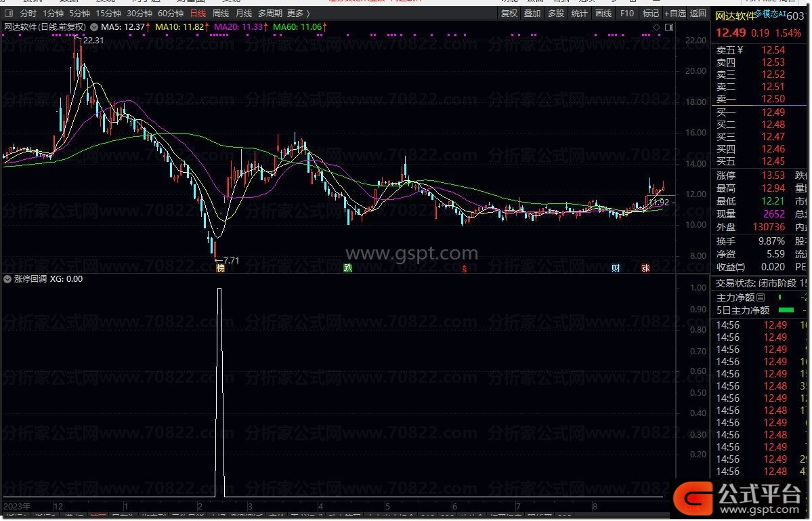Click the 最高 value 12.94
812x521 pixels.
coord(773,188)
